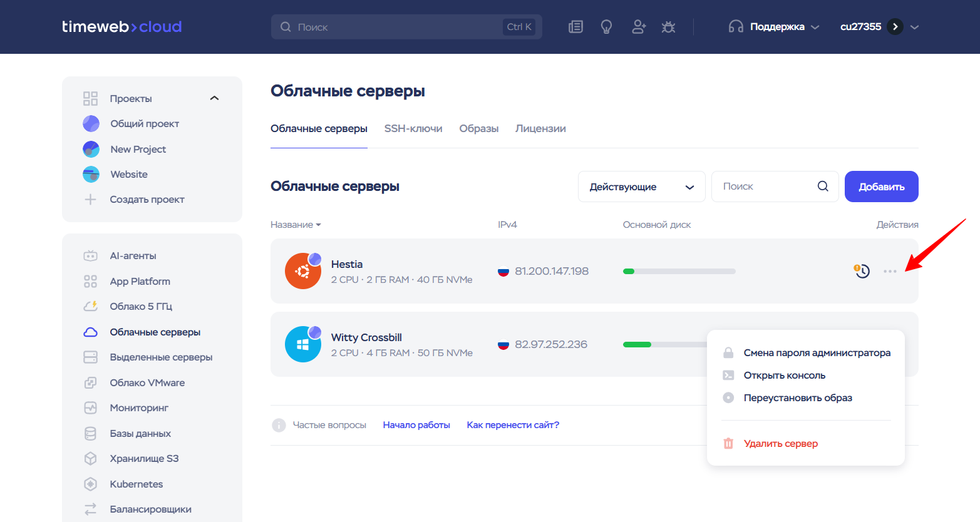Screen dimensions: 980x522
Task: Click IP address 82.97.252.236
Action: 551,344
